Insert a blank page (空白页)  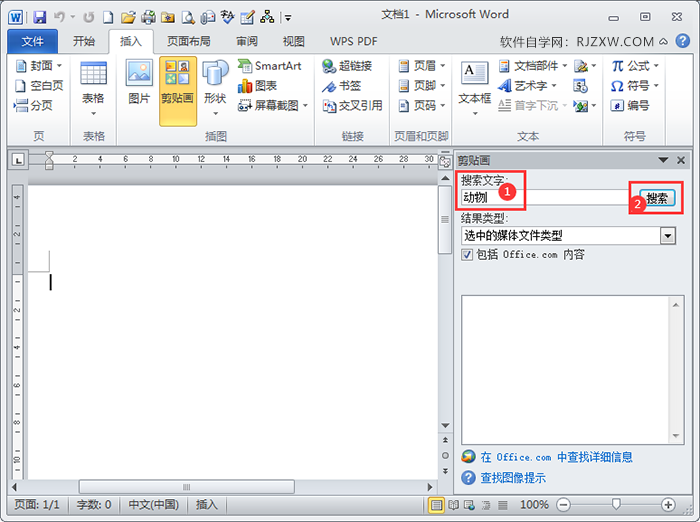(39, 86)
